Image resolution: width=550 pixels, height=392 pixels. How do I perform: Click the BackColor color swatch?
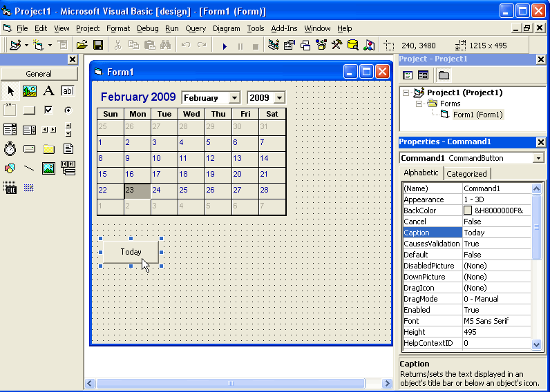click(x=468, y=210)
